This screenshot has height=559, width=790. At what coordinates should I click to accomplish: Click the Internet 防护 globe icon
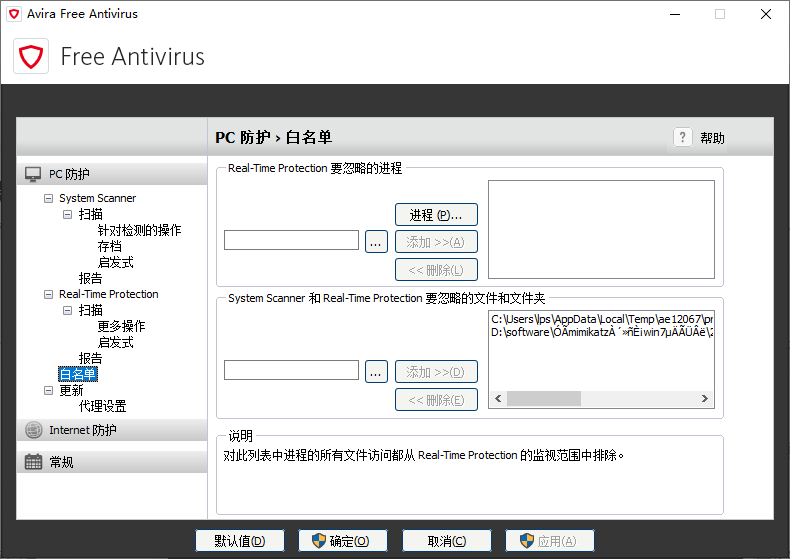click(33, 430)
